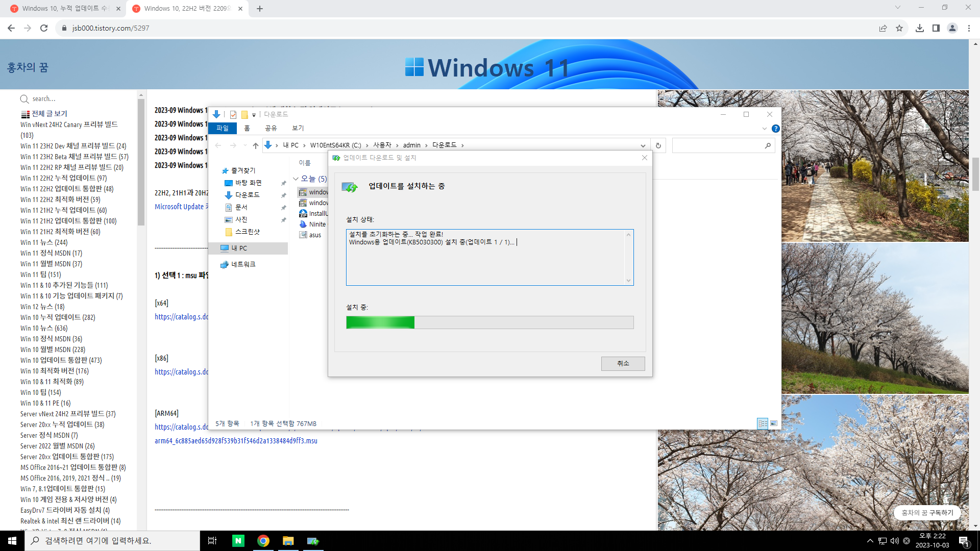
Task: Open the arm64 msu download link
Action: 236,441
